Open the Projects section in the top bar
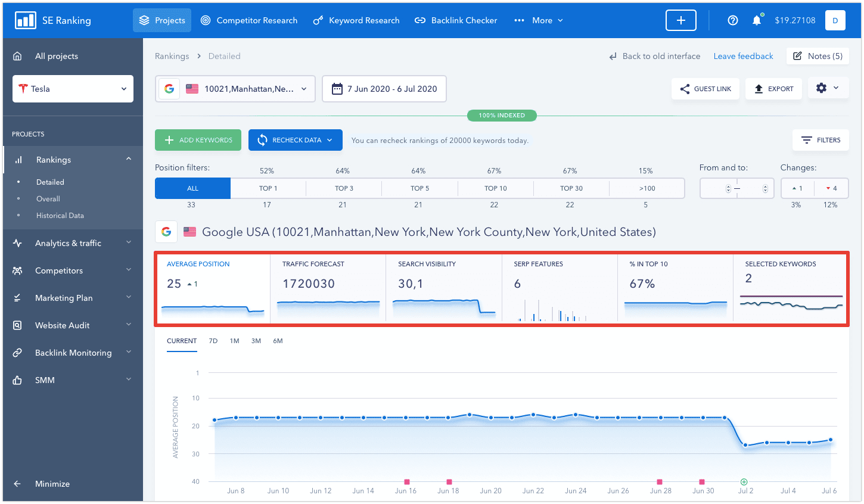This screenshot has width=864, height=504. click(162, 20)
